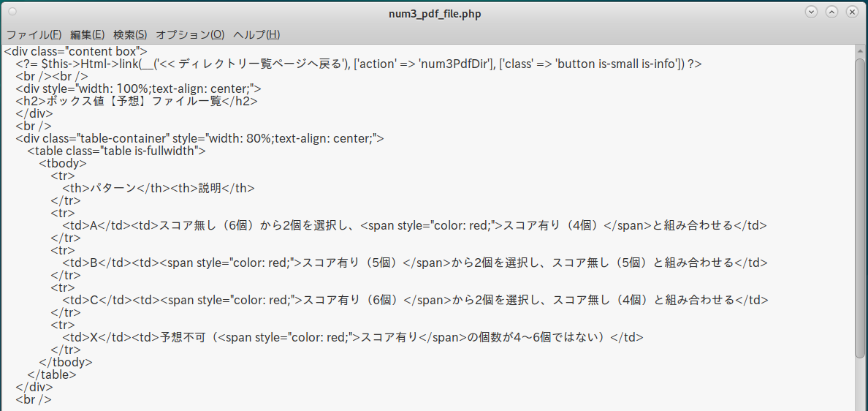
Task: Click the num3_pdf_file.php title bar
Action: click(435, 14)
